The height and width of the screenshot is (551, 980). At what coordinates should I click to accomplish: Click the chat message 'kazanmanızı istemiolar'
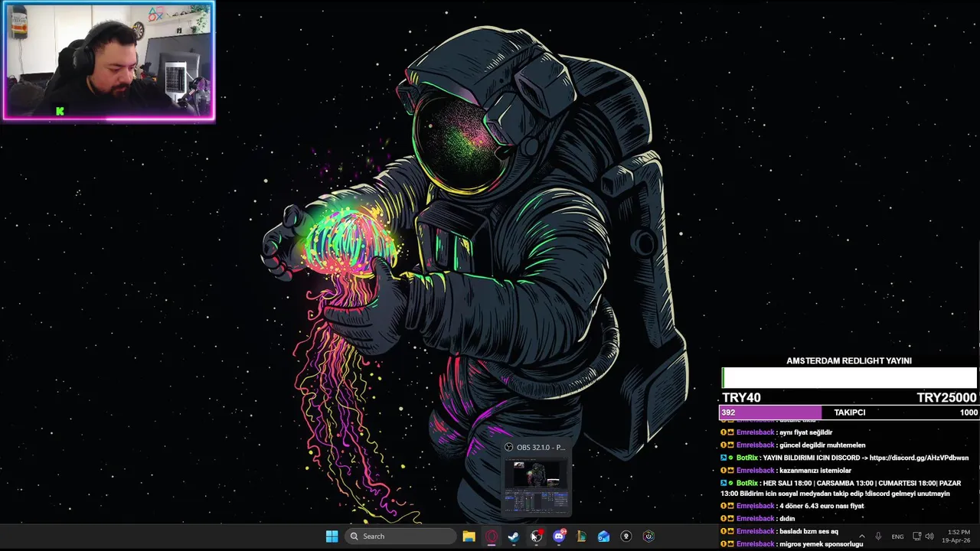tap(815, 471)
